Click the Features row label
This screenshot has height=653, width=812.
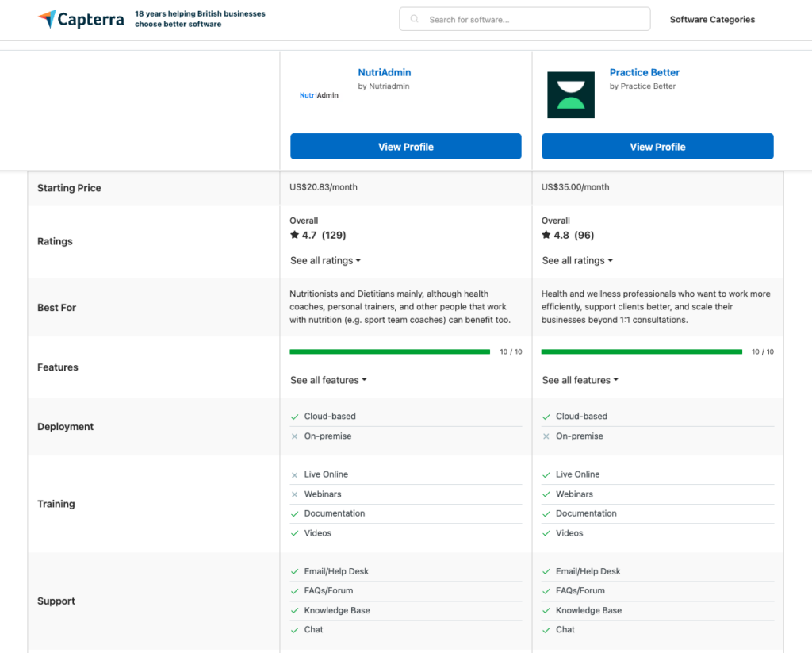tap(57, 367)
